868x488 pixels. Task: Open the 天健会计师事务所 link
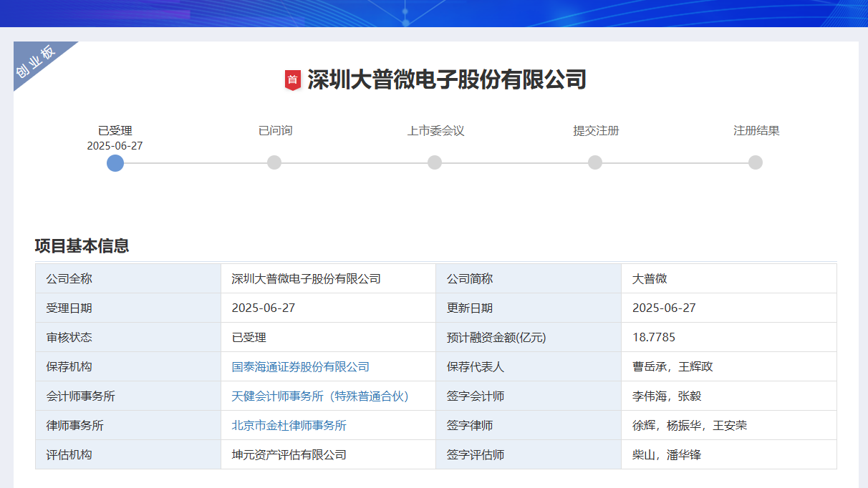coord(320,396)
